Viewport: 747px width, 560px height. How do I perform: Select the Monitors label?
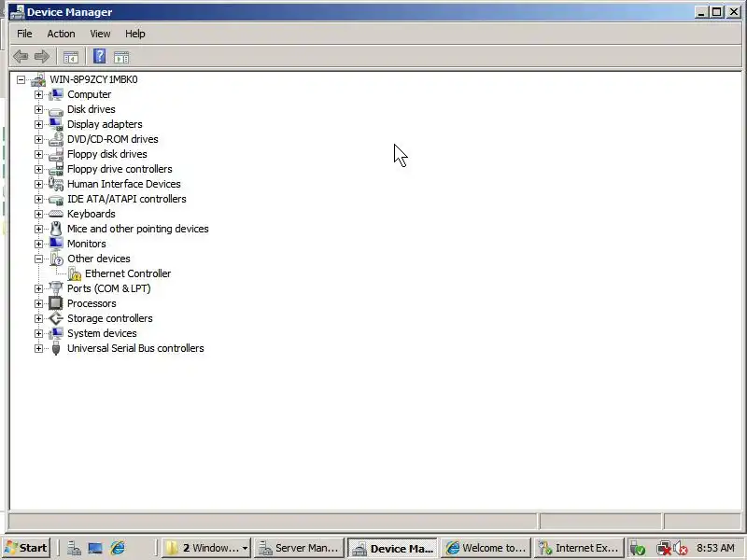point(87,244)
